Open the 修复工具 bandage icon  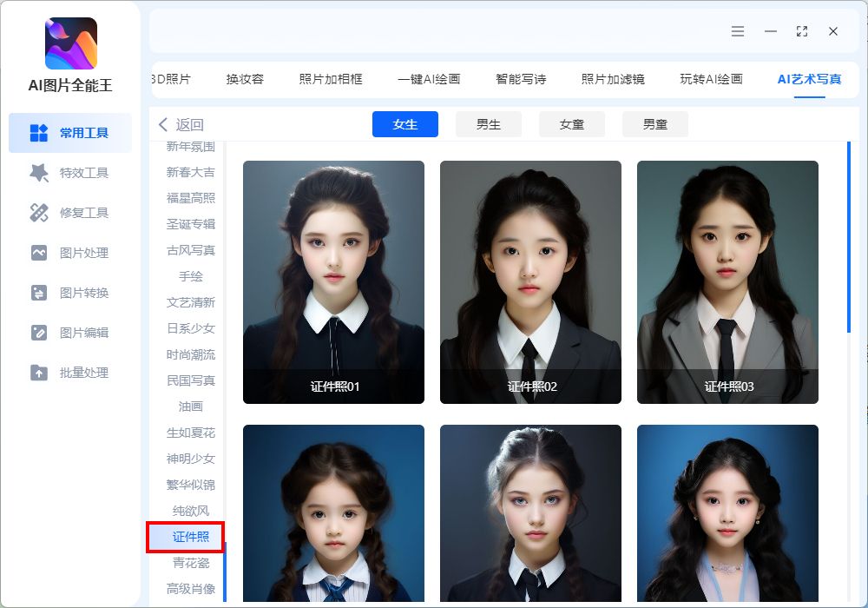click(x=39, y=213)
